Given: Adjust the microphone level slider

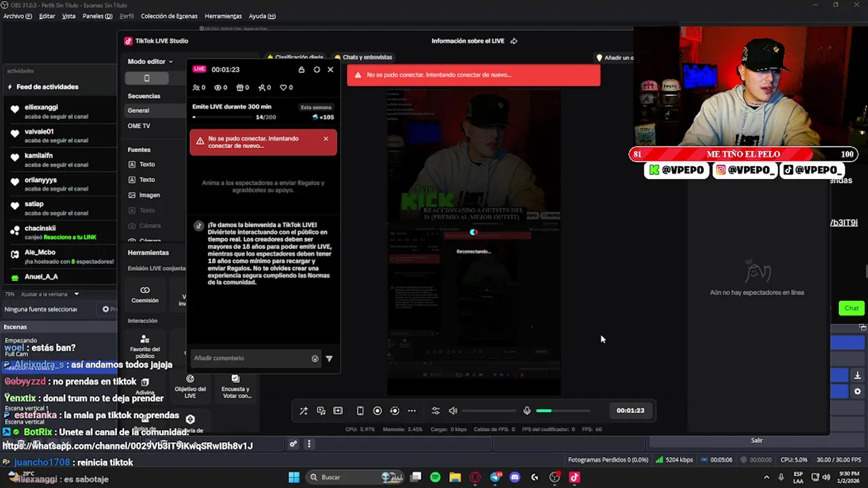Looking at the screenshot, I should (x=563, y=411).
